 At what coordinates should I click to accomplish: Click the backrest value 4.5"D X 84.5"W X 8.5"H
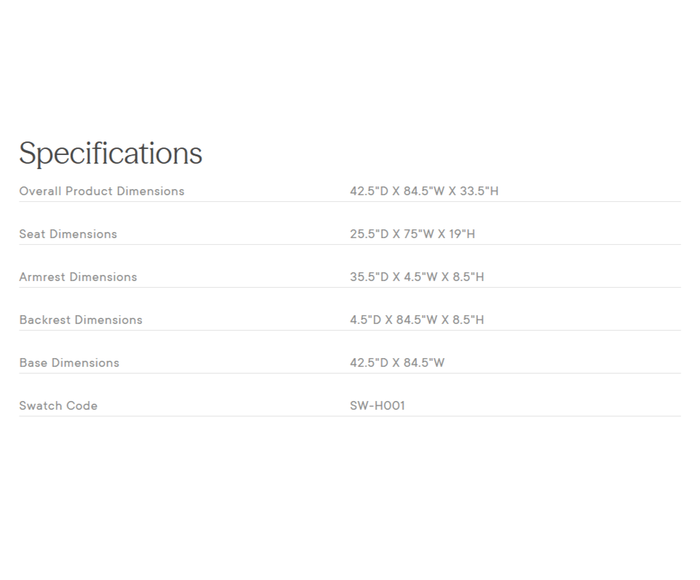[x=416, y=320]
